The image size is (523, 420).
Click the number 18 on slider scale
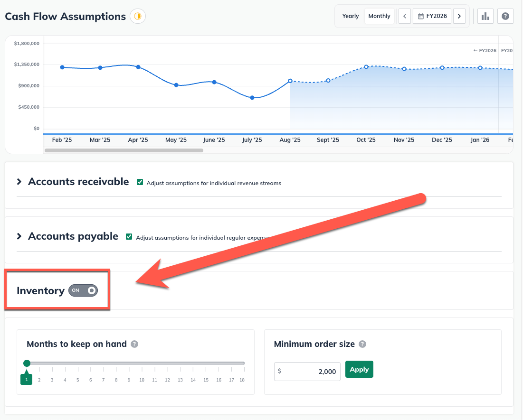[242, 380]
